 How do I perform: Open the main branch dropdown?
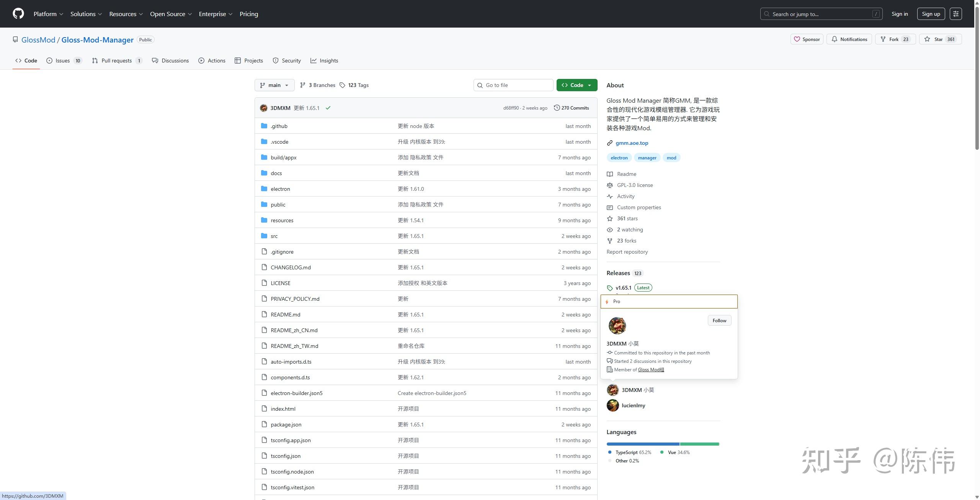[274, 85]
